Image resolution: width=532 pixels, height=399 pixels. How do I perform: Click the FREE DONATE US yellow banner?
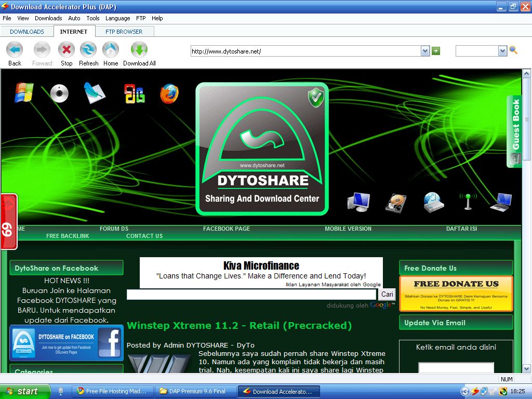pyautogui.click(x=456, y=294)
